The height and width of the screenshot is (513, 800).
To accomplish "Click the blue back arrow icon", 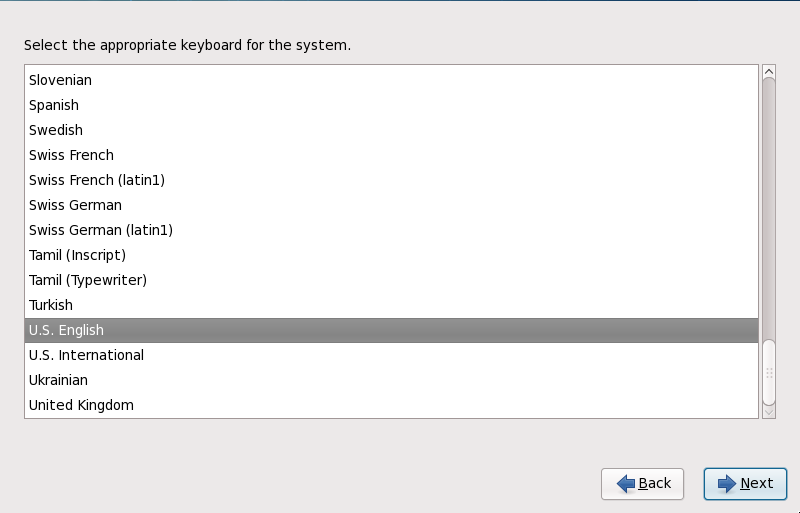I will [626, 484].
